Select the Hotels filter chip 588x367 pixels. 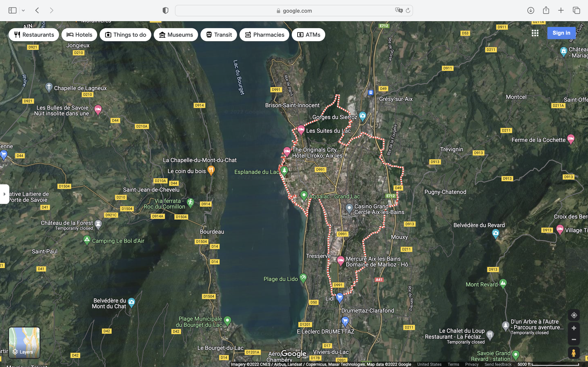click(x=79, y=35)
